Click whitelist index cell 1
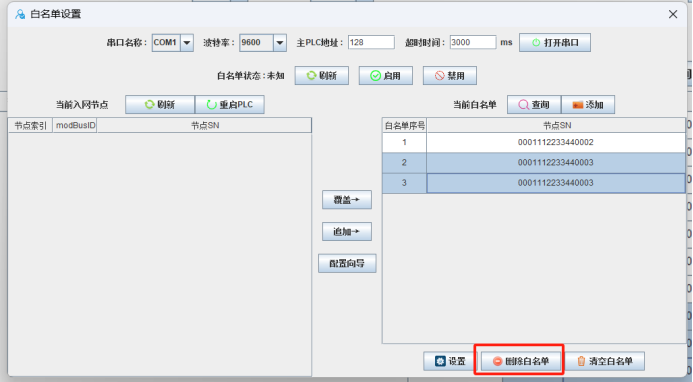This screenshot has width=693, height=382. (x=404, y=142)
